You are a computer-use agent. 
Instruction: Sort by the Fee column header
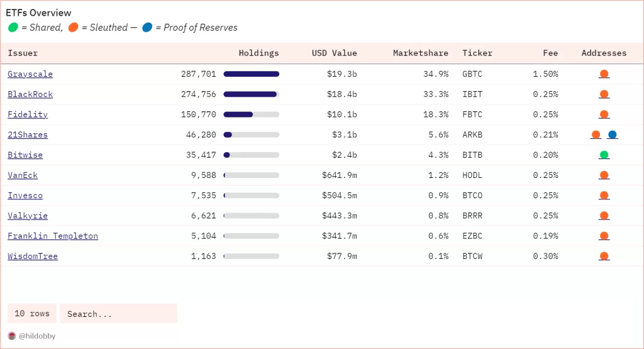550,53
